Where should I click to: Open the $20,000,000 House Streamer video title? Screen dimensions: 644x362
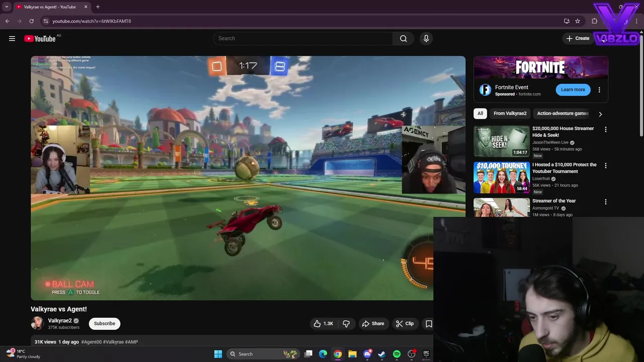(563, 132)
